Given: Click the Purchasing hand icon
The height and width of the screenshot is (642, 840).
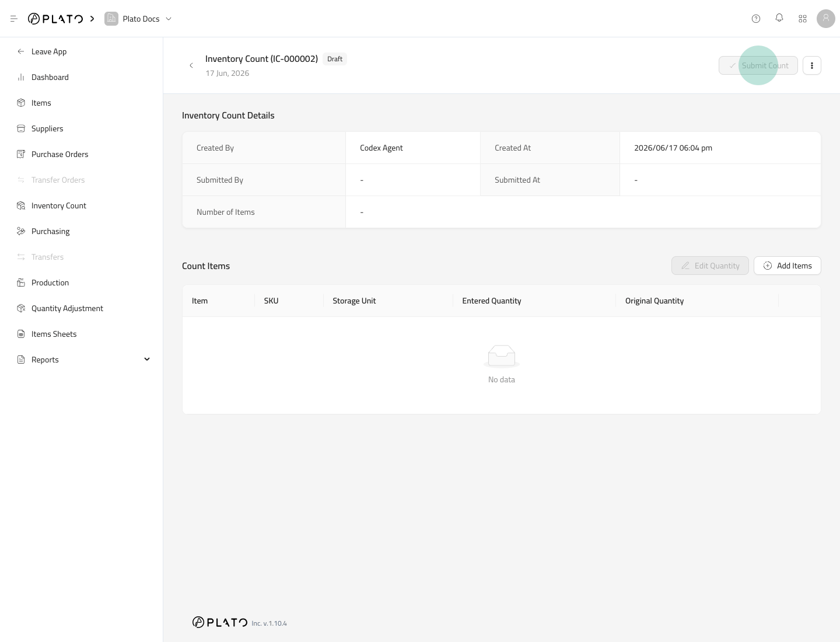Looking at the screenshot, I should tap(21, 231).
